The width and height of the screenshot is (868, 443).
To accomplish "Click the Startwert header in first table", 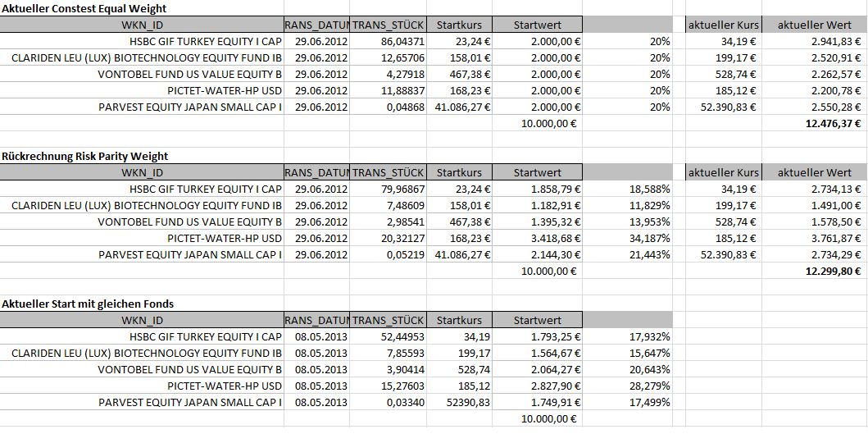I will click(x=537, y=25).
